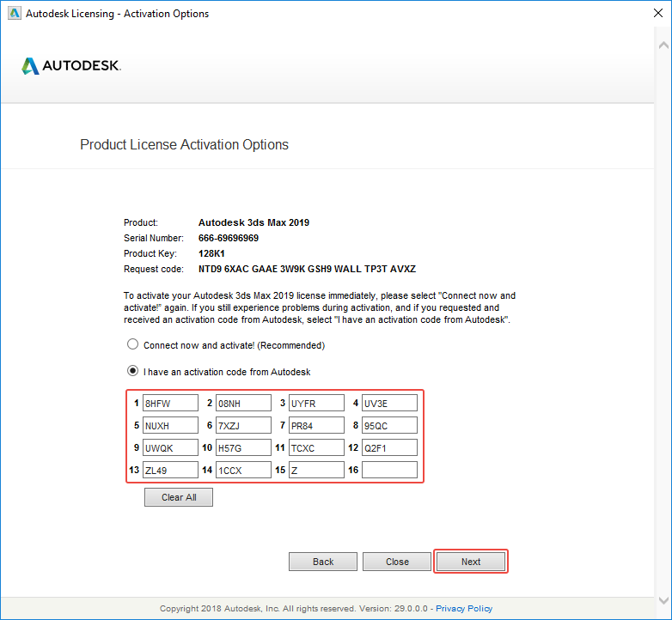Screen dimensions: 672x620
Task: Click activation code field 14 containing 1CCX
Action: (243, 470)
